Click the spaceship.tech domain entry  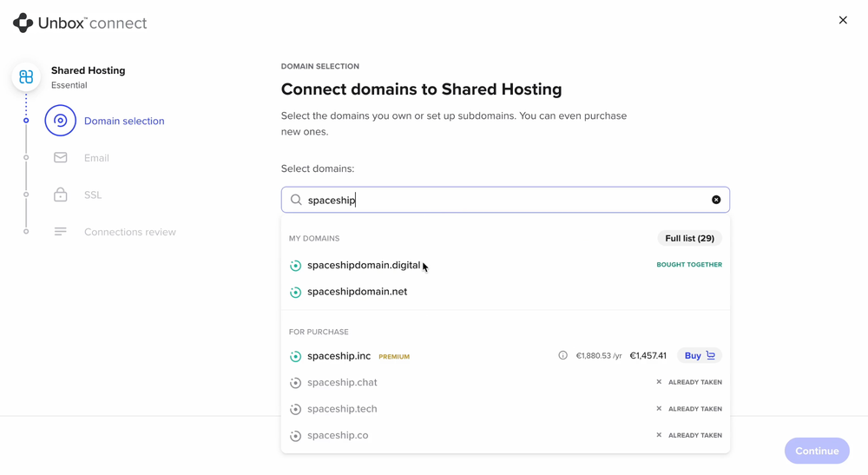(342, 409)
